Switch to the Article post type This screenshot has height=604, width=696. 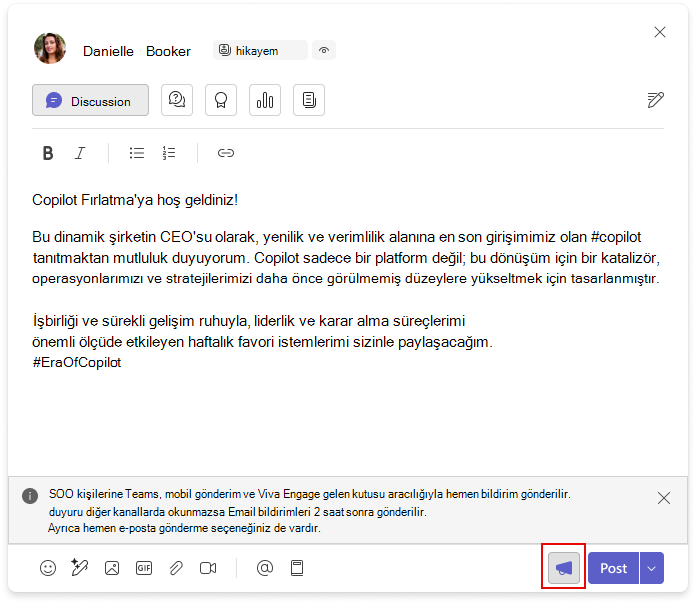tap(308, 100)
